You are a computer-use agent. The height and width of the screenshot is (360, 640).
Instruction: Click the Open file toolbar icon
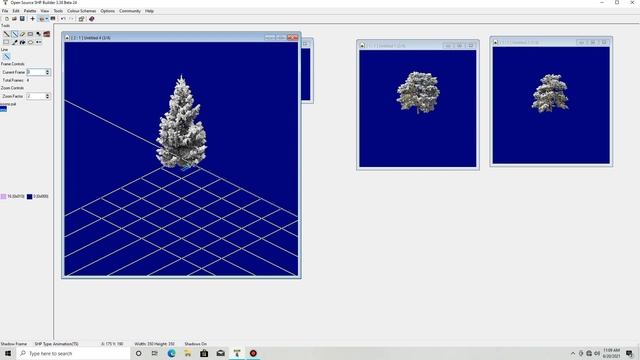(x=14, y=19)
